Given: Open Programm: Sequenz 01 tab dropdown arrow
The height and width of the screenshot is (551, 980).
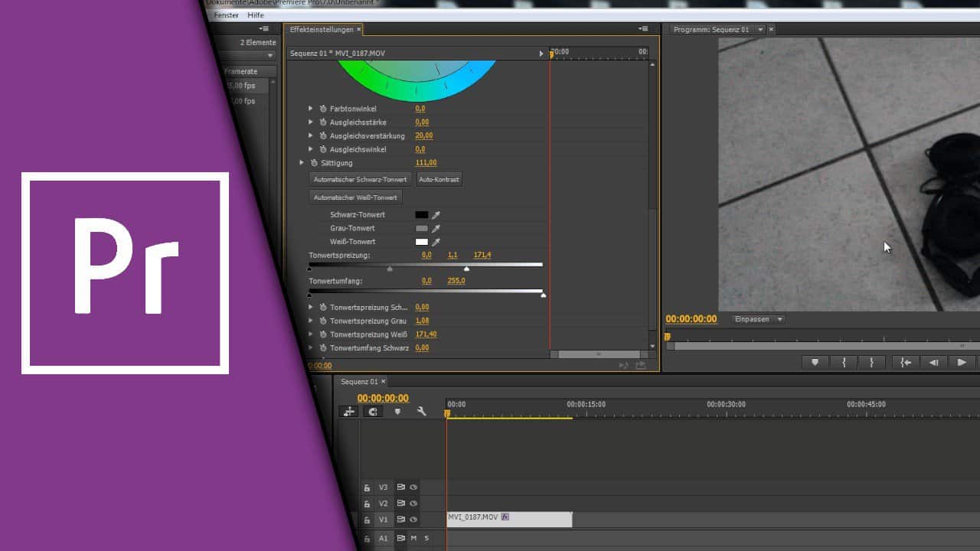Looking at the screenshot, I should pyautogui.click(x=759, y=30).
